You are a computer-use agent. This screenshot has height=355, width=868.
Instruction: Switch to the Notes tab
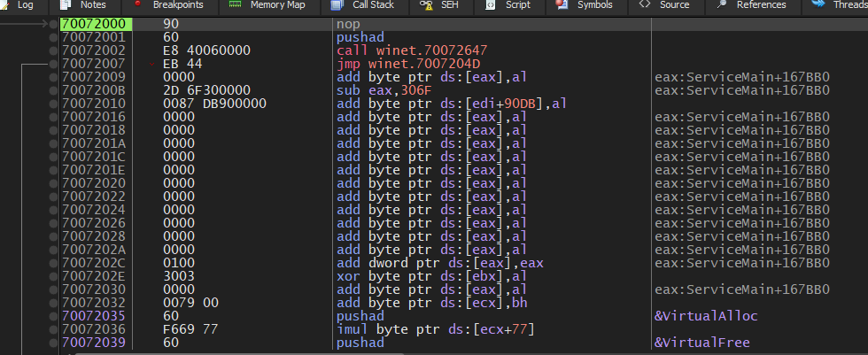93,5
